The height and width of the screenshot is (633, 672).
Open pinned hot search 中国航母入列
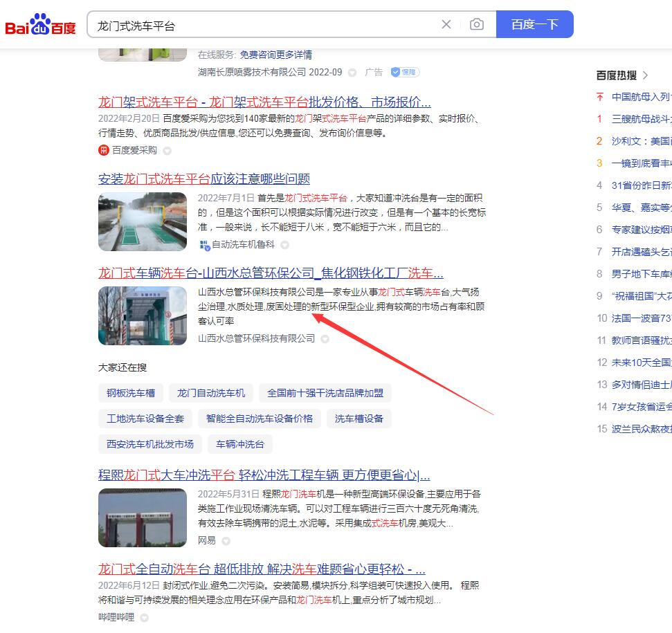coord(642,97)
